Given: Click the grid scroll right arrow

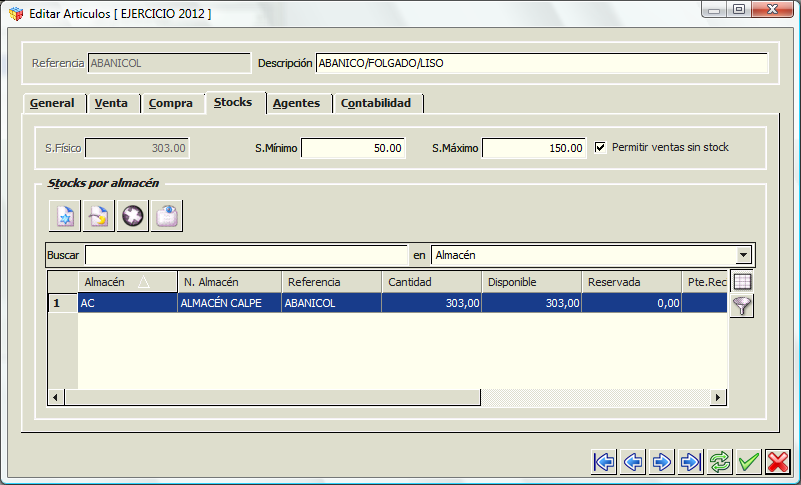Looking at the screenshot, I should pyautogui.click(x=718, y=397).
